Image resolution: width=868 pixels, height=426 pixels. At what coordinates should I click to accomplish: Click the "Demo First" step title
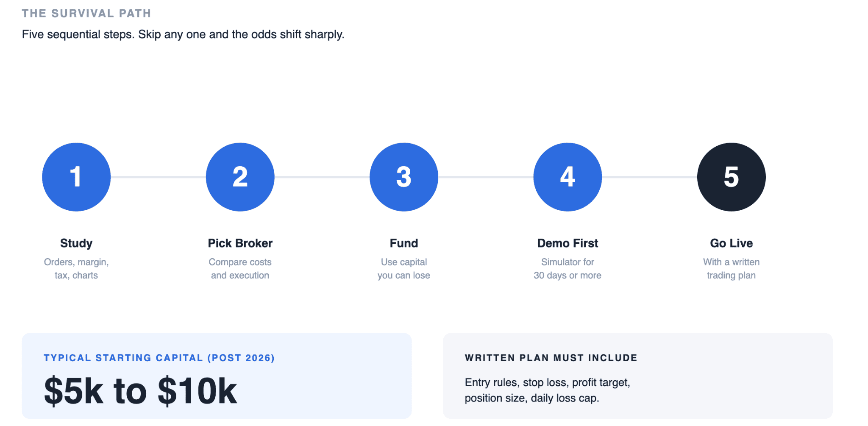pos(568,243)
